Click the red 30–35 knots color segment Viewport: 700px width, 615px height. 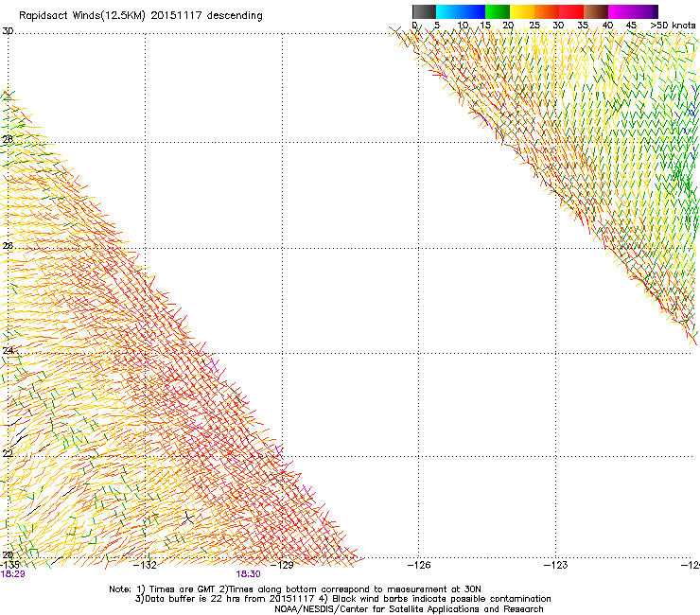coord(571,11)
